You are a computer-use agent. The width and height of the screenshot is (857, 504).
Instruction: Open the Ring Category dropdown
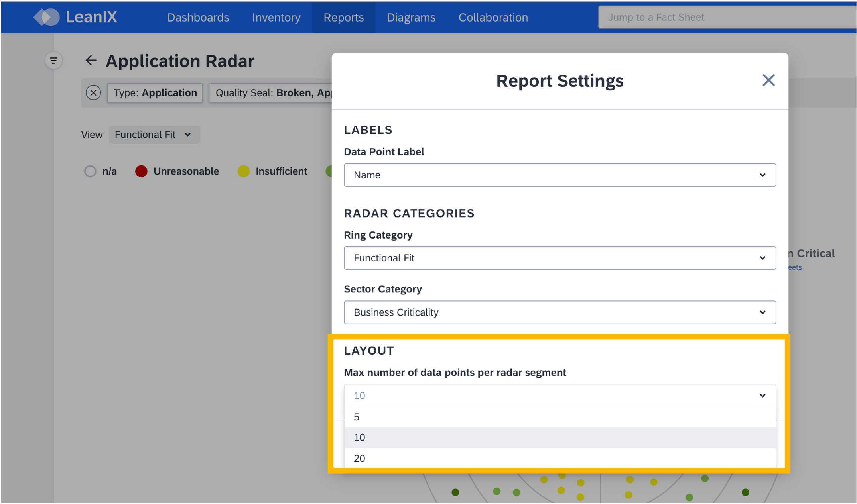[x=560, y=258]
